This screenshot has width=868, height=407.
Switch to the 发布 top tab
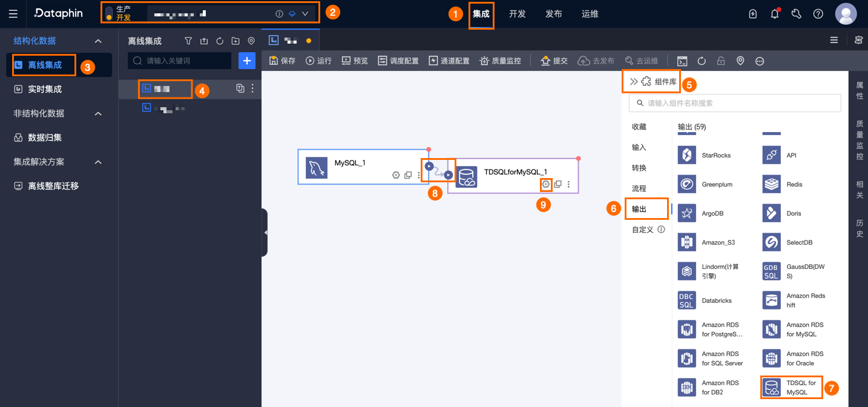(554, 13)
